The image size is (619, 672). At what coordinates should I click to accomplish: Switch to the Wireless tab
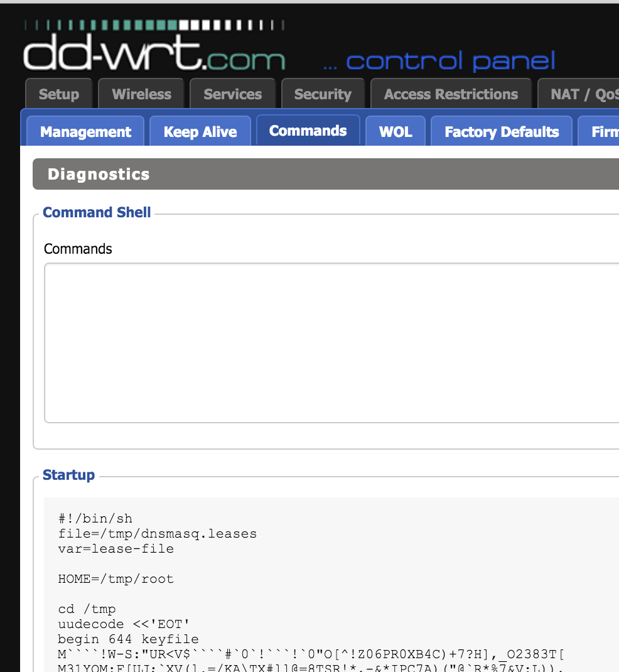pyautogui.click(x=141, y=94)
